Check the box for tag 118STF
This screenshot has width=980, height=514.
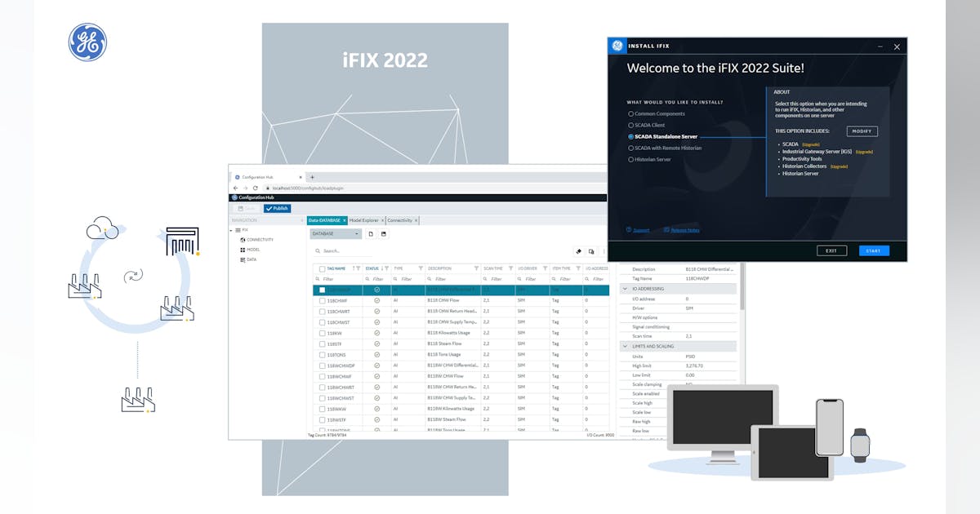323,343
